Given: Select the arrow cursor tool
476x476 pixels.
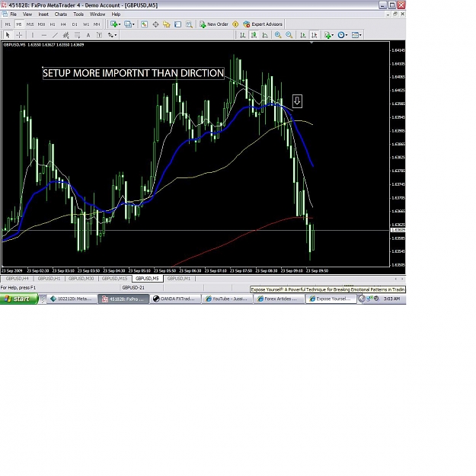Looking at the screenshot, I should click(8, 35).
